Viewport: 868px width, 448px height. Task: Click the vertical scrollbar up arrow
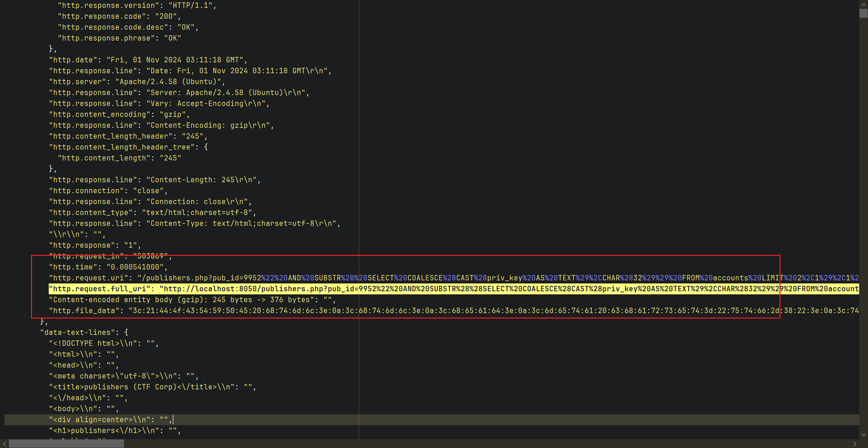(863, 4)
